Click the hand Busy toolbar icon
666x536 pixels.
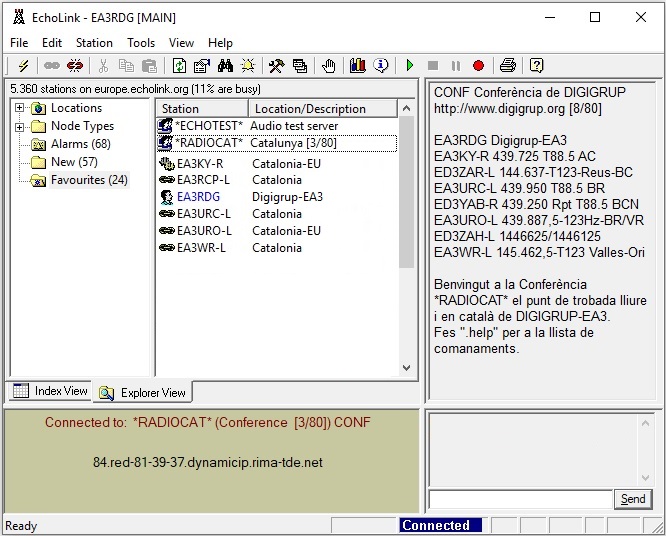click(328, 65)
